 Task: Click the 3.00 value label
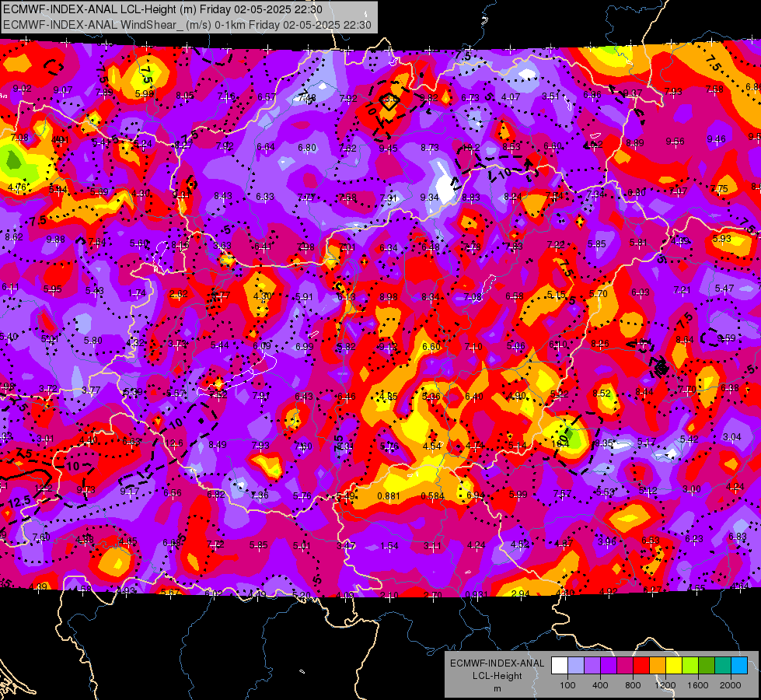(692, 488)
